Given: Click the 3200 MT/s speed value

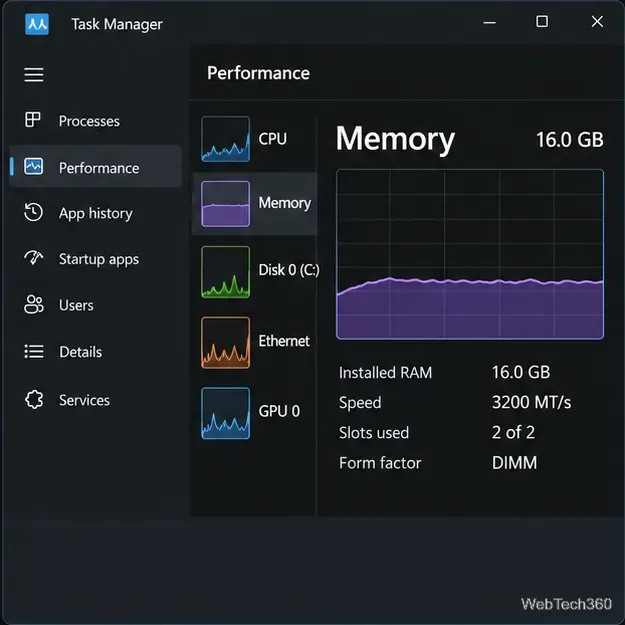Looking at the screenshot, I should coord(531,402).
